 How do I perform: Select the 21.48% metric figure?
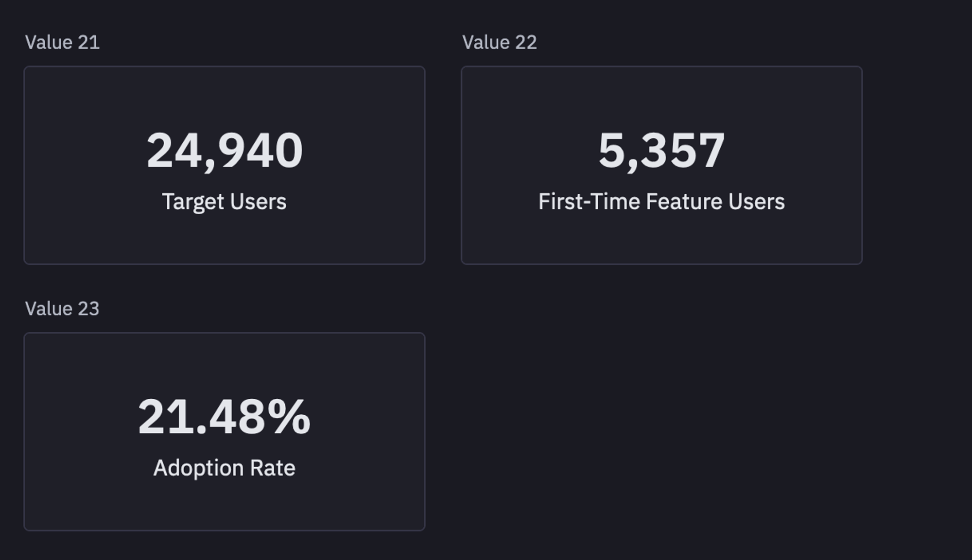224,417
